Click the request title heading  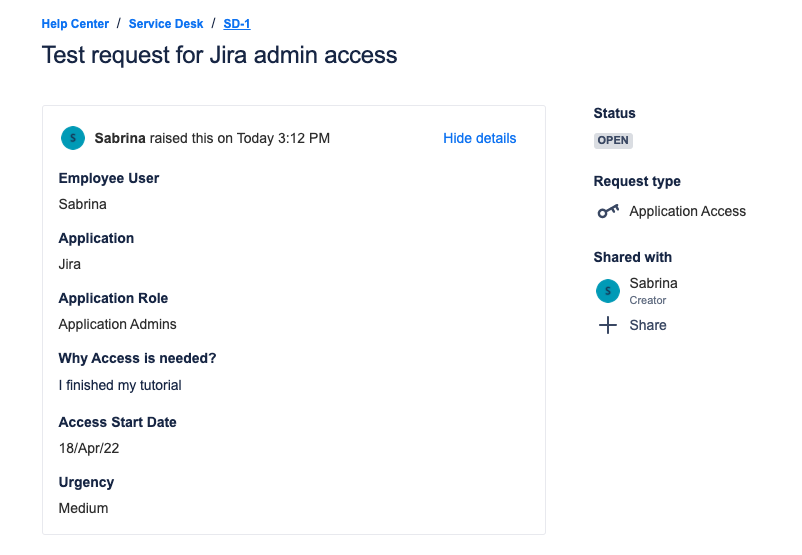(219, 55)
